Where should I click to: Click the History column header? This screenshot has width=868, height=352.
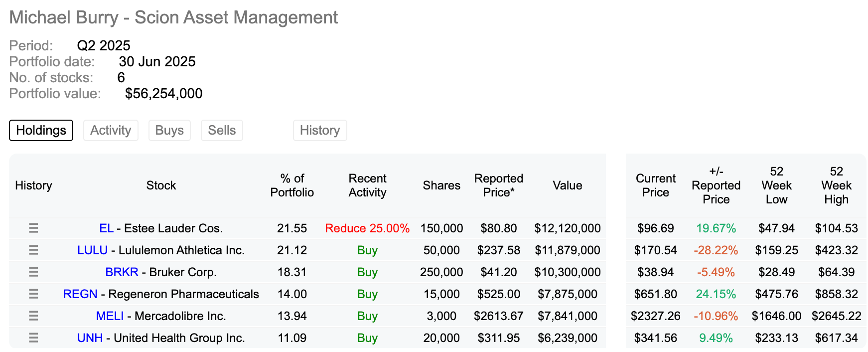[33, 185]
